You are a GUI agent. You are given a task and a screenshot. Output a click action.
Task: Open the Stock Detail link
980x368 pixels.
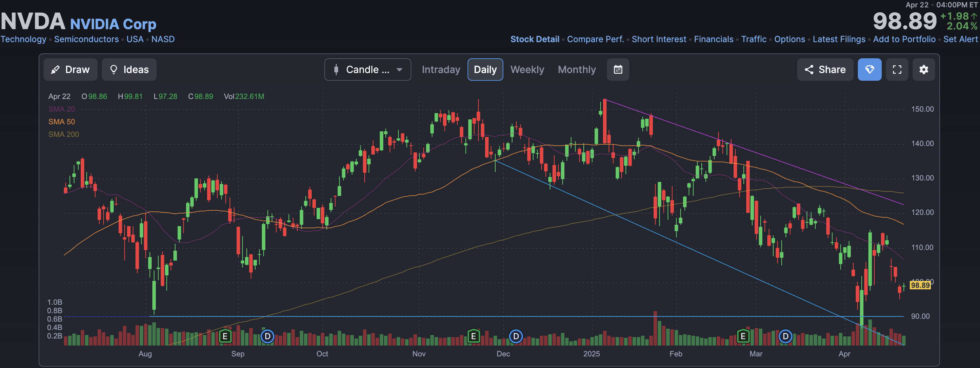(x=535, y=39)
